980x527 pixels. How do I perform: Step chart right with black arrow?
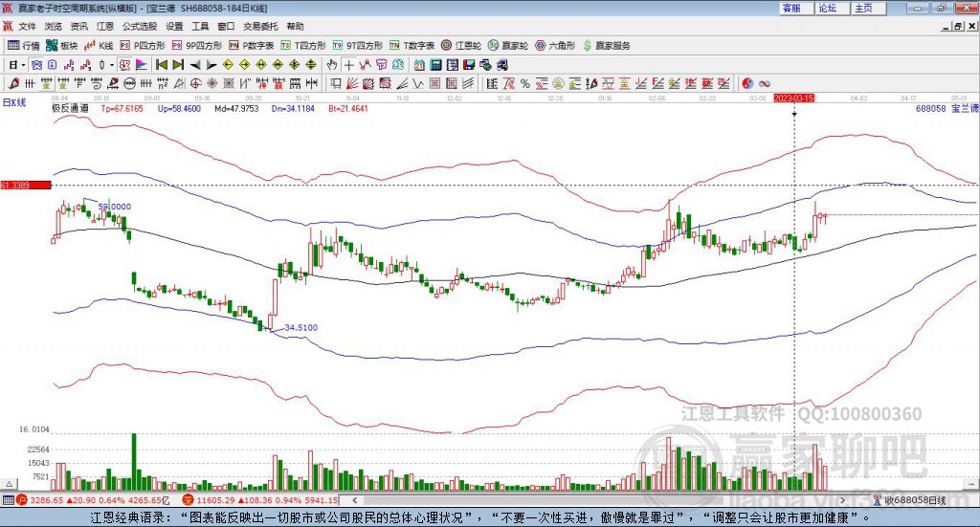(212, 65)
